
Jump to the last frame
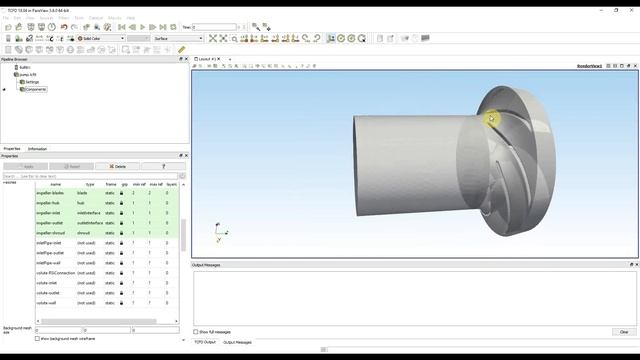click(163, 27)
